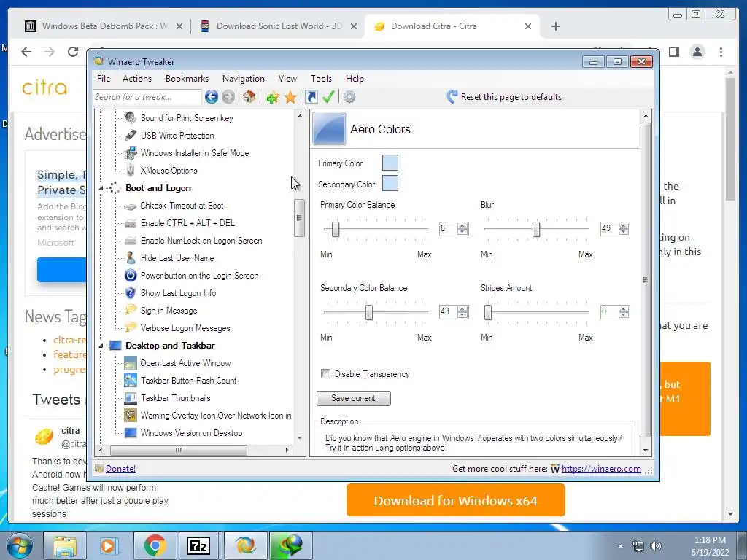Click the tree panel horizontal scrollbar thumb
The height and width of the screenshot is (560, 747).
pos(179,450)
